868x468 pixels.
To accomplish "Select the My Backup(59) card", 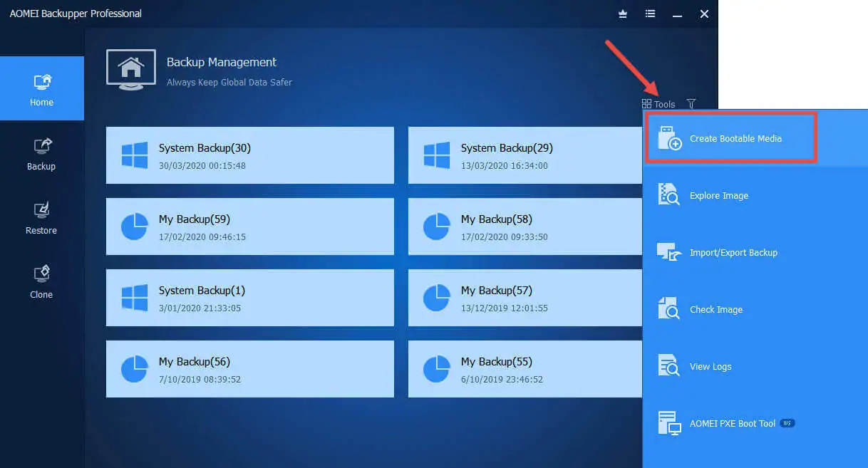I will coord(250,227).
